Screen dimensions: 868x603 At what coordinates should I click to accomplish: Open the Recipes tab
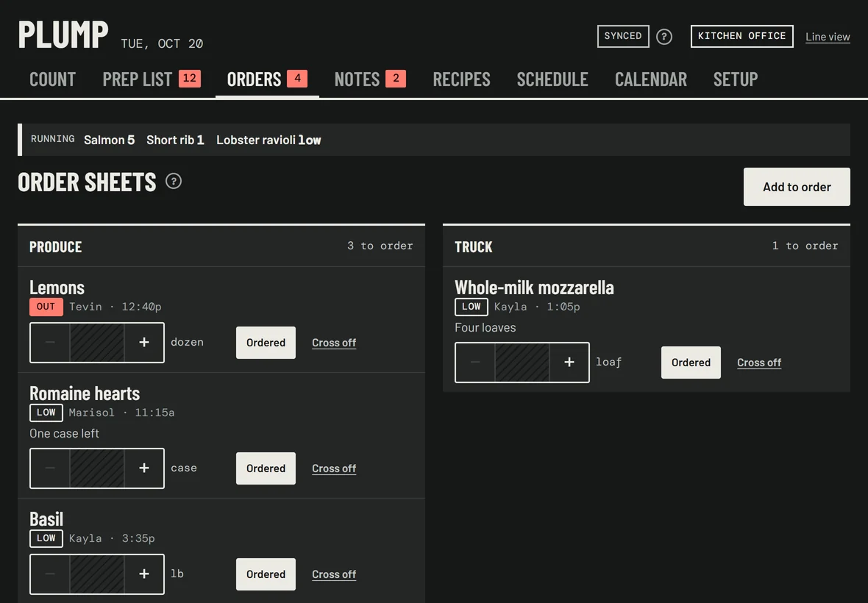click(462, 79)
